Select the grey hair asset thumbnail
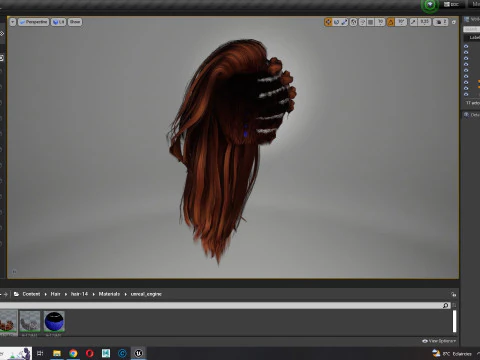The height and width of the screenshot is (360, 480). pyautogui.click(x=30, y=321)
